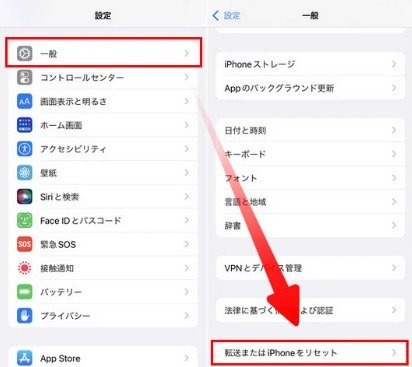
Task: Click chevron on VPNとデバイス管理 row
Action: [x=394, y=268]
